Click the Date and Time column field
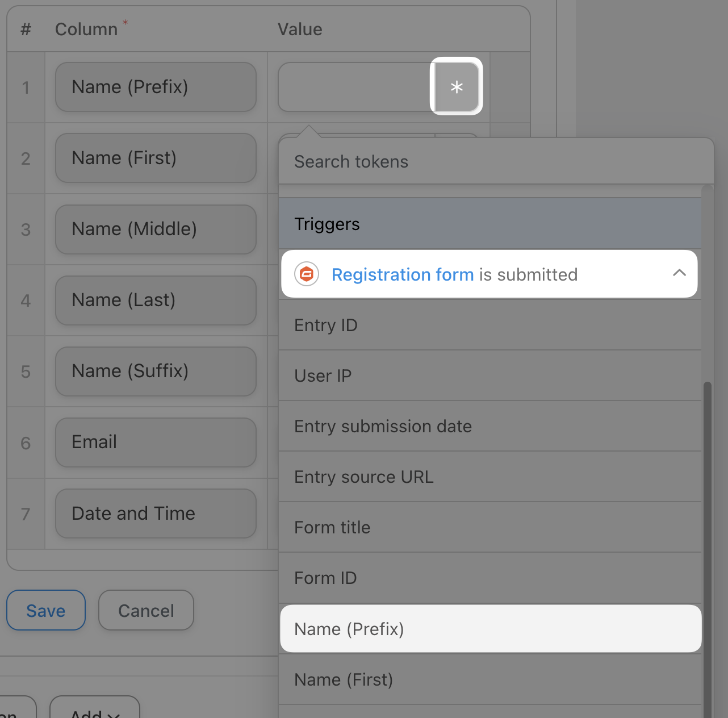Viewport: 728px width, 718px height. [156, 514]
